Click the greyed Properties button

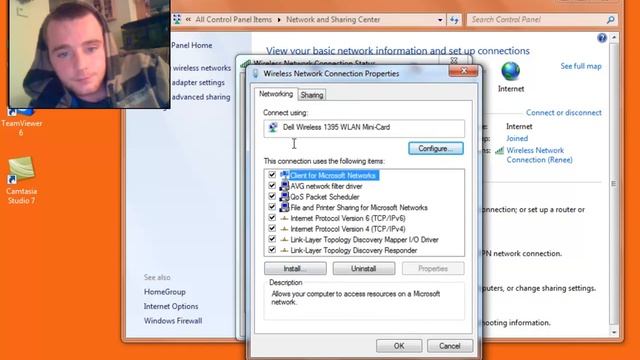click(433, 269)
